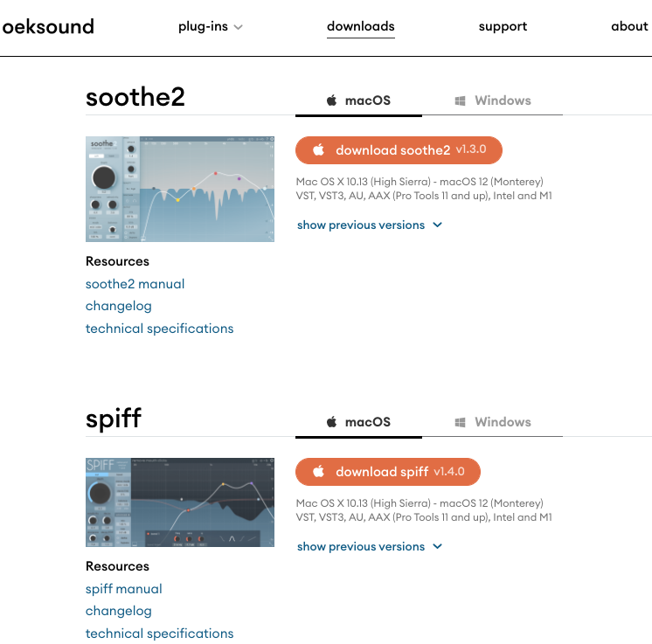Viewport: 652px width, 644px height.
Task: Expand spiff previous versions list
Action: [370, 547]
